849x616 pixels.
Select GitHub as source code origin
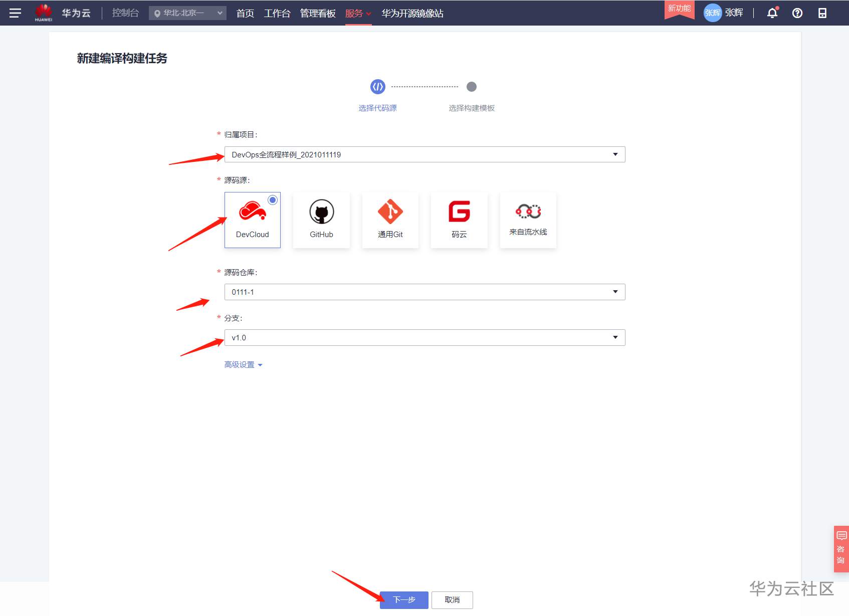click(321, 220)
